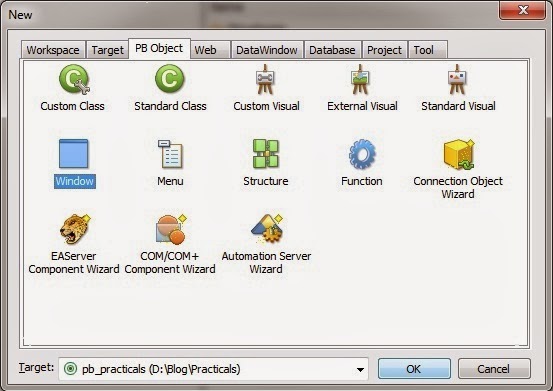Choose the Standard Class object icon
Viewport: 553px width, 391px height.
tap(170, 79)
